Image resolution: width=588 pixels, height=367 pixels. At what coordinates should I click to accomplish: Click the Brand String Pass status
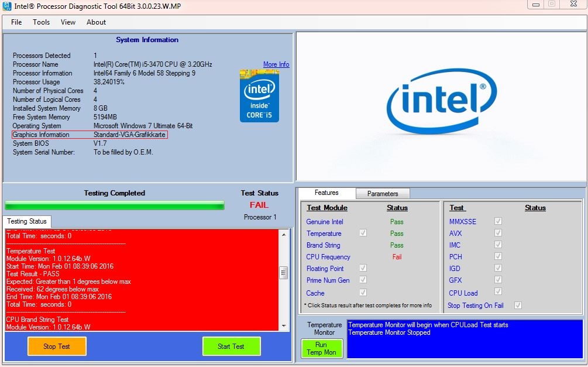[x=397, y=245]
